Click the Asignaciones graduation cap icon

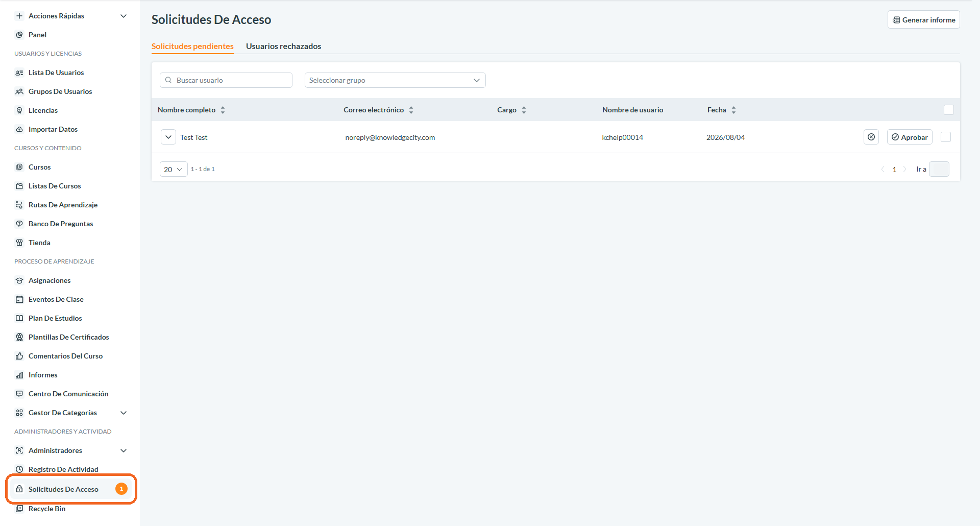tap(19, 280)
